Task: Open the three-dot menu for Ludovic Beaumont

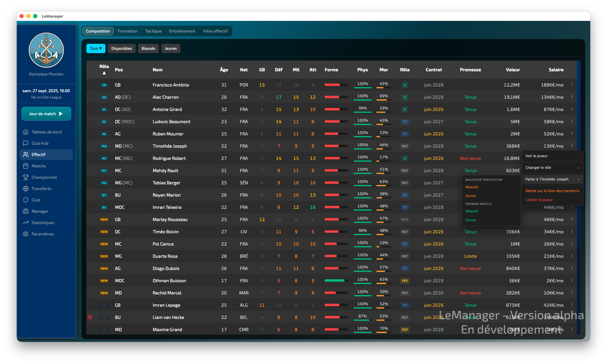Action: coord(572,121)
